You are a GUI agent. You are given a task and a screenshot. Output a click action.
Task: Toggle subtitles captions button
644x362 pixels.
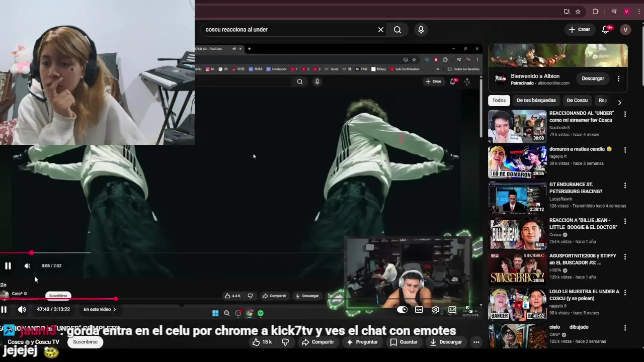click(x=419, y=310)
